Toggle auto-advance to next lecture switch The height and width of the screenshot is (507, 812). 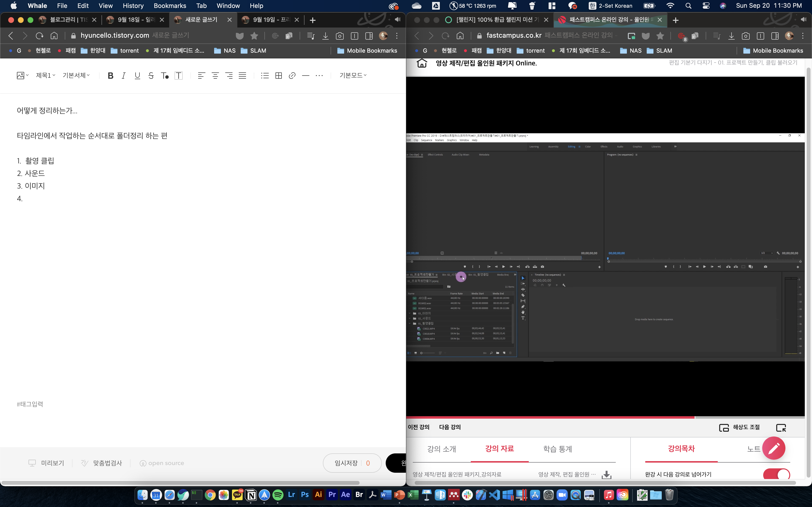(776, 474)
